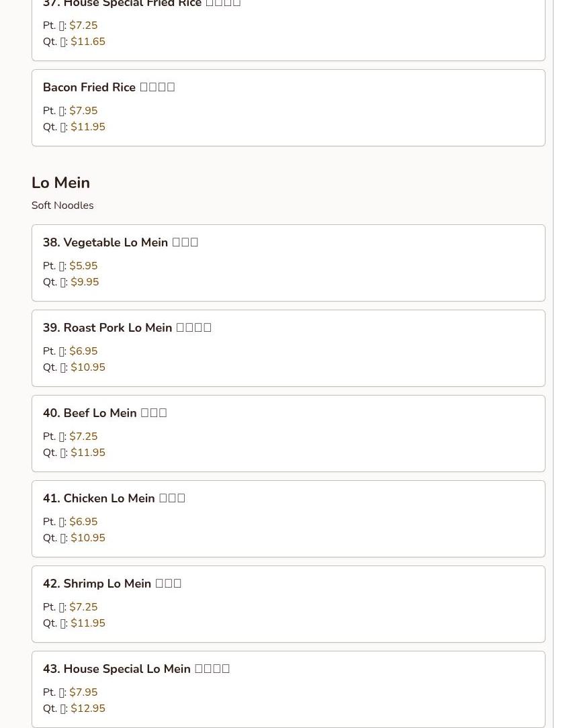567x728 pixels.
Task: Pick quart price $10.95 under Chicken Lo Mein
Action: (x=88, y=538)
